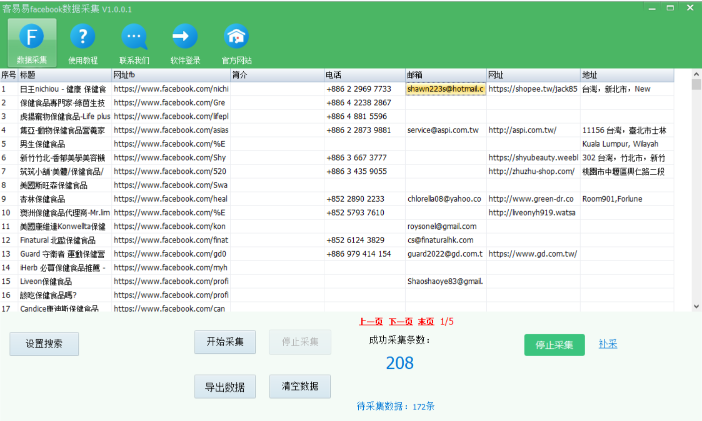Select phone cell +886 3 667 3777

tap(364, 158)
